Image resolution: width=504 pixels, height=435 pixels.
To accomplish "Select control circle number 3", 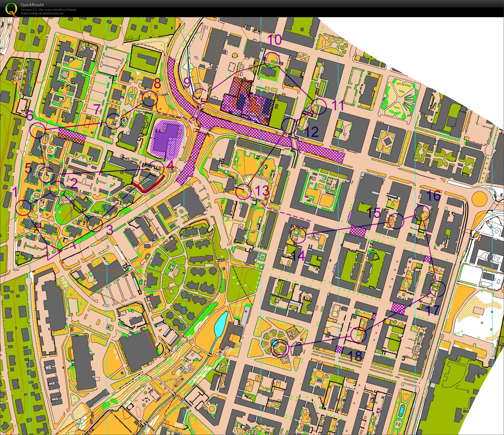I will (94, 224).
